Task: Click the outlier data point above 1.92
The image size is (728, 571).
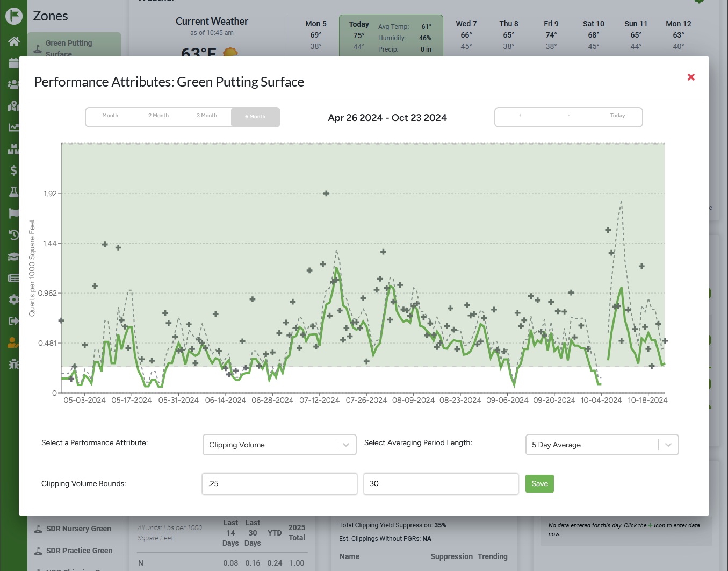Action: 326,194
